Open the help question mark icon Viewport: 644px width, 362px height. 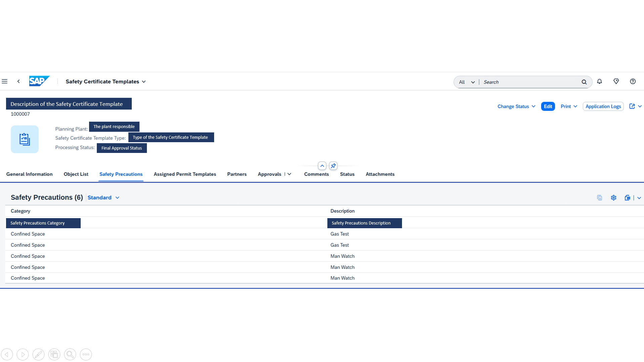click(x=633, y=81)
